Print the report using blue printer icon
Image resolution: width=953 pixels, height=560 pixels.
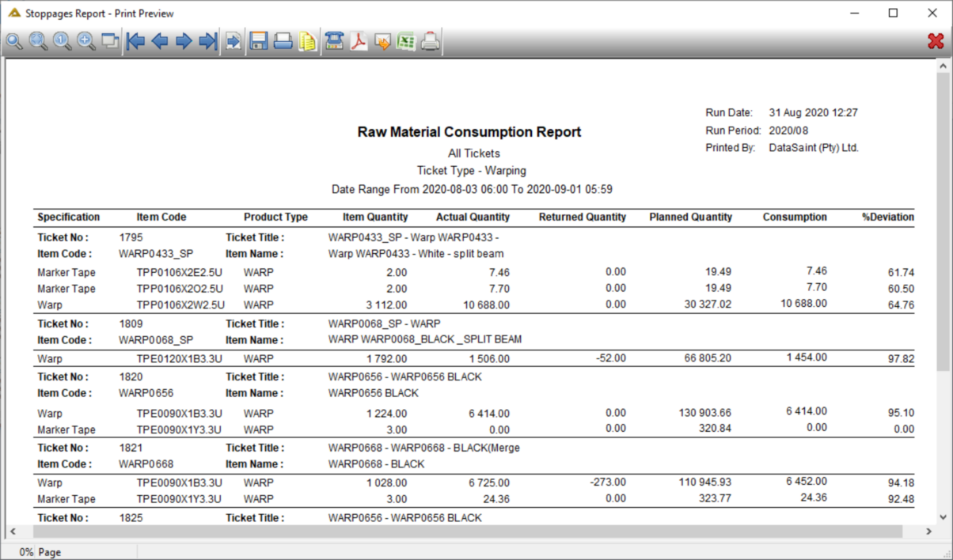pyautogui.click(x=283, y=41)
